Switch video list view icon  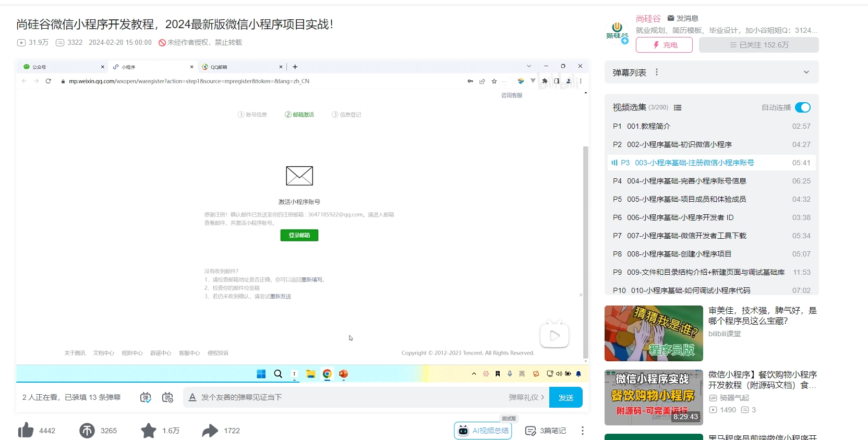coord(678,107)
